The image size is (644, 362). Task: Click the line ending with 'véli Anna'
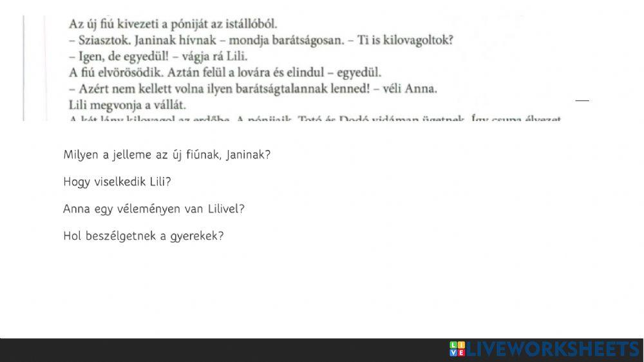click(x=252, y=88)
